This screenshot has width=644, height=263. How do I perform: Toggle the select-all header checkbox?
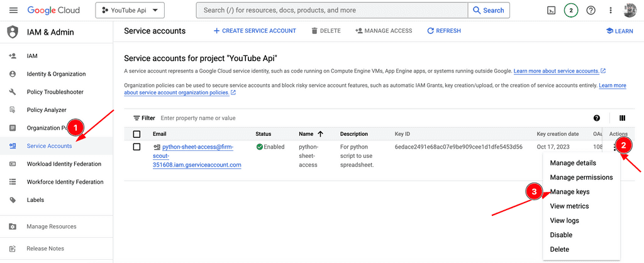tap(136, 134)
